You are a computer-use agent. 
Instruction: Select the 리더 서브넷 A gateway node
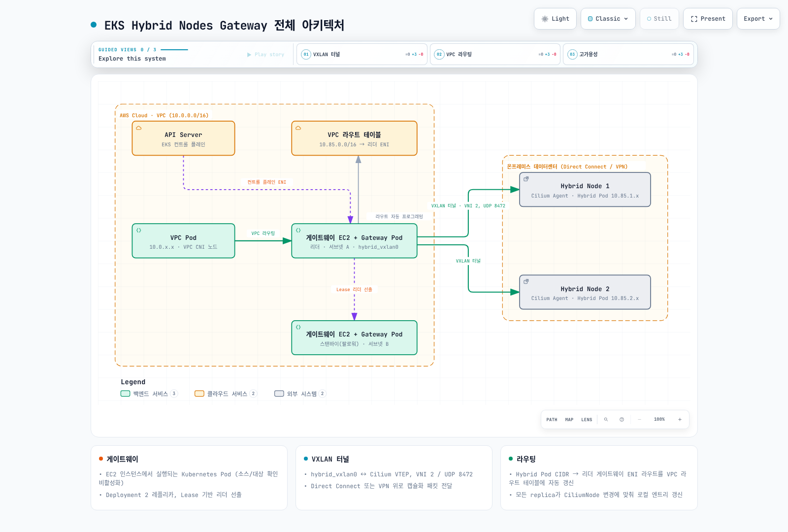354,241
